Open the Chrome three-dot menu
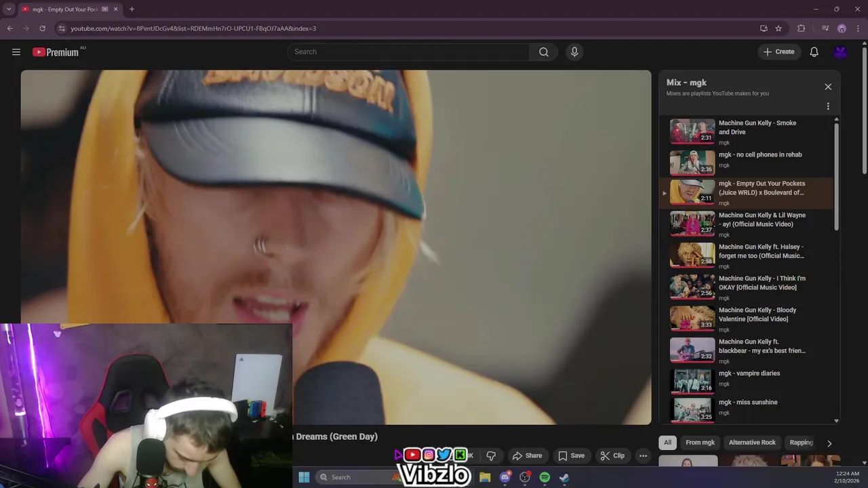Image resolution: width=868 pixels, height=488 pixels. [x=858, y=28]
